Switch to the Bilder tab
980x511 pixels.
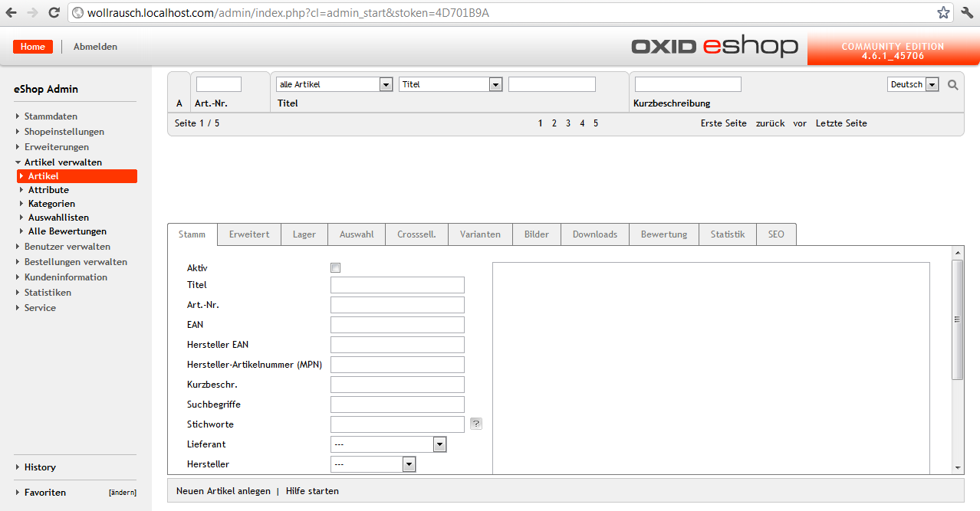click(x=536, y=234)
